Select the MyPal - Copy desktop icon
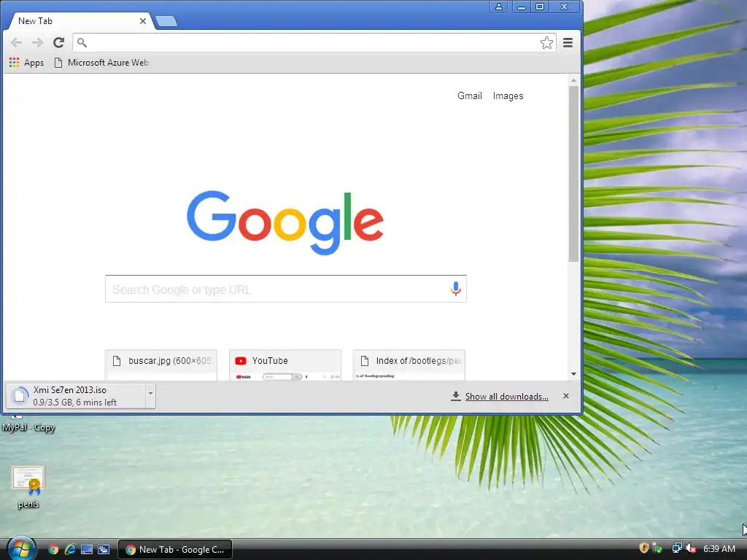The width and height of the screenshot is (747, 560). (28, 424)
